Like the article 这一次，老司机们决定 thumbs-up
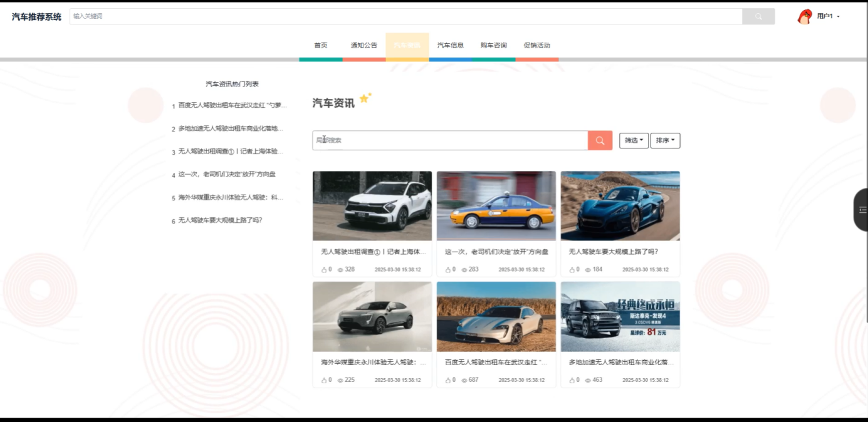 pos(448,270)
